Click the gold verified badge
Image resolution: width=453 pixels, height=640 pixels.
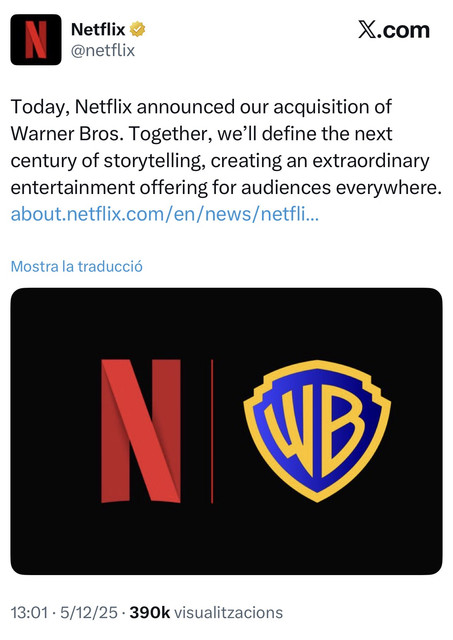click(138, 29)
